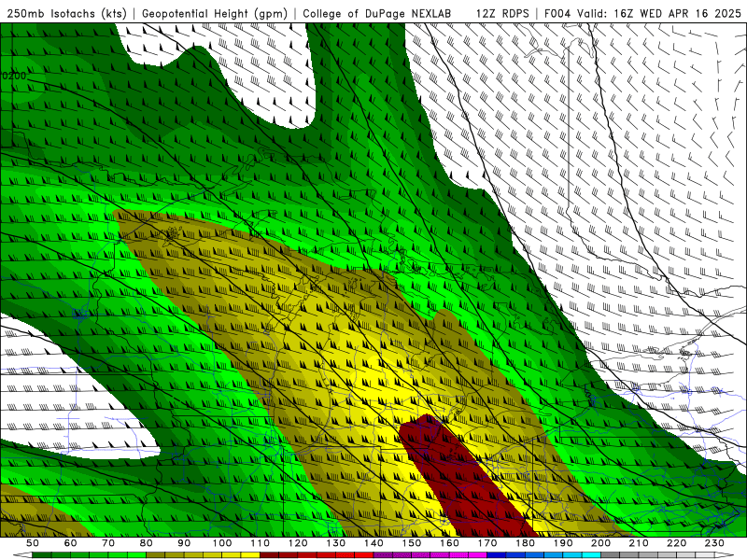The height and width of the screenshot is (560, 747).
Task: Click the "F004 Valid: 16Z WED APR 16 2025" text
Action: point(642,13)
